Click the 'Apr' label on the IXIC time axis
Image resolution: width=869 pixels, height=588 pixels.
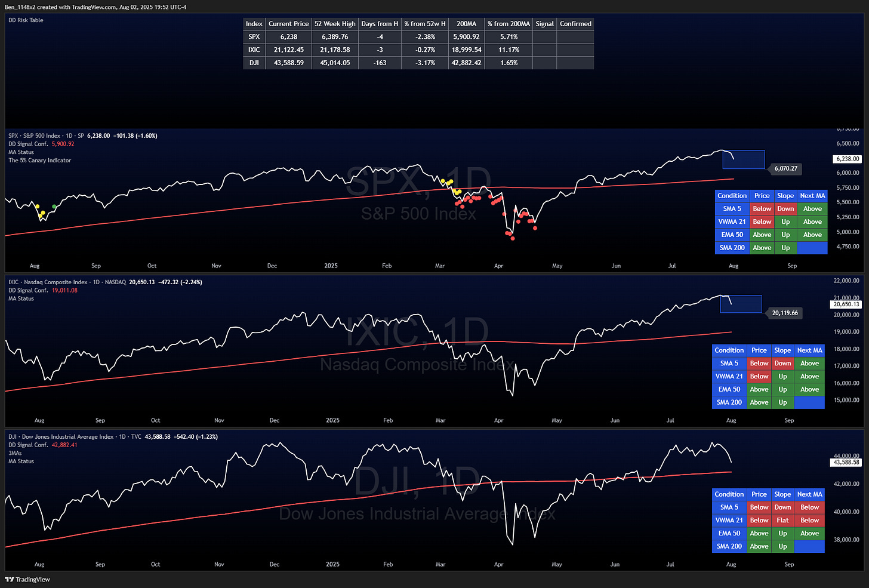pyautogui.click(x=498, y=420)
